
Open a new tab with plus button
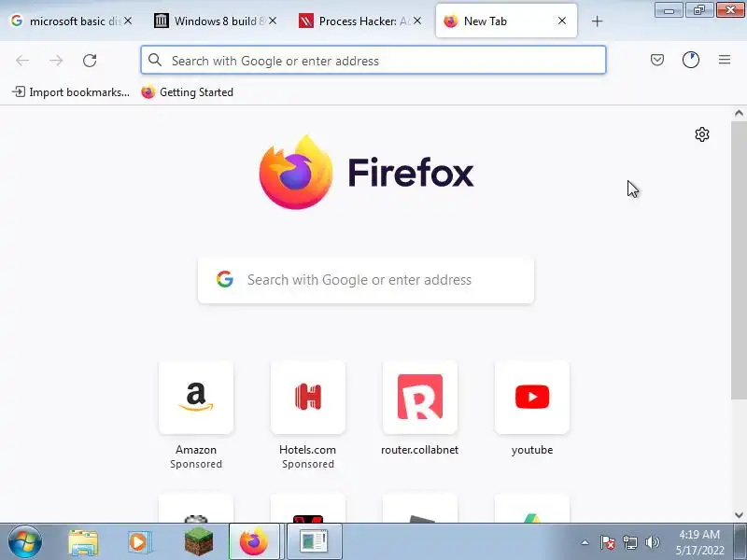point(597,21)
